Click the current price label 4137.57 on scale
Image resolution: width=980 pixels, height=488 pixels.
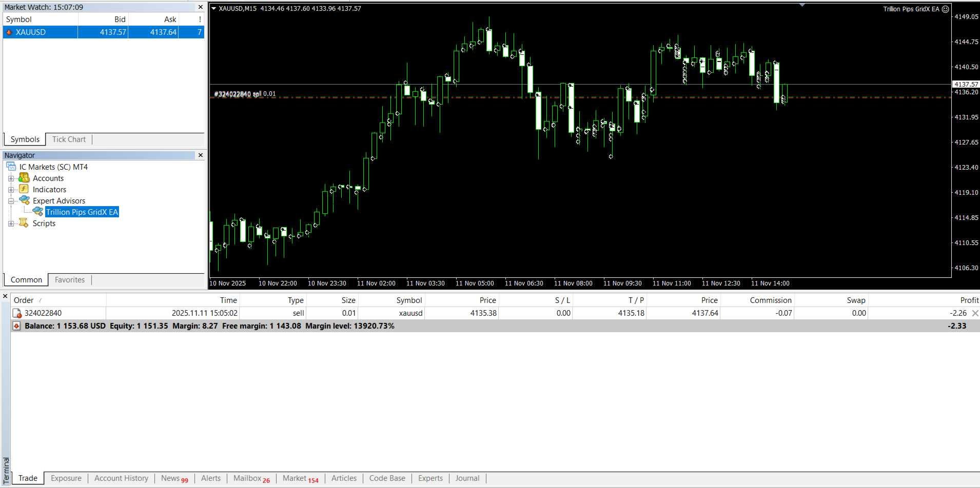[x=966, y=84]
